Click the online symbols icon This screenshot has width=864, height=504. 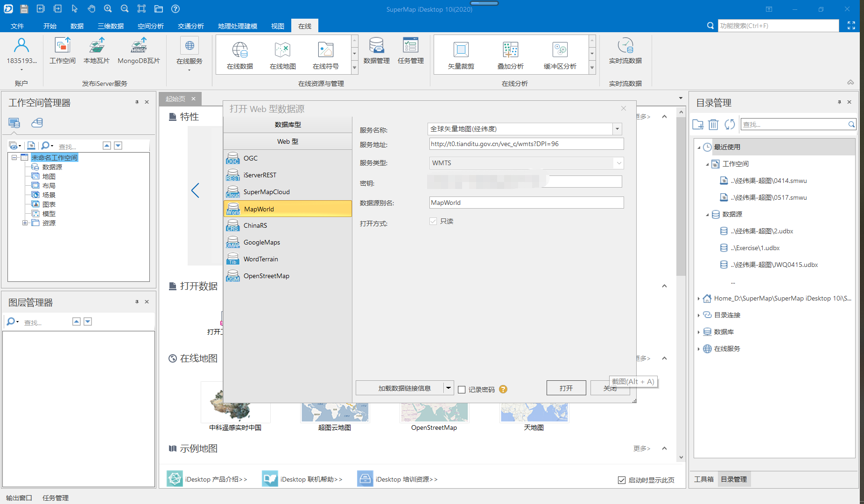point(326,50)
